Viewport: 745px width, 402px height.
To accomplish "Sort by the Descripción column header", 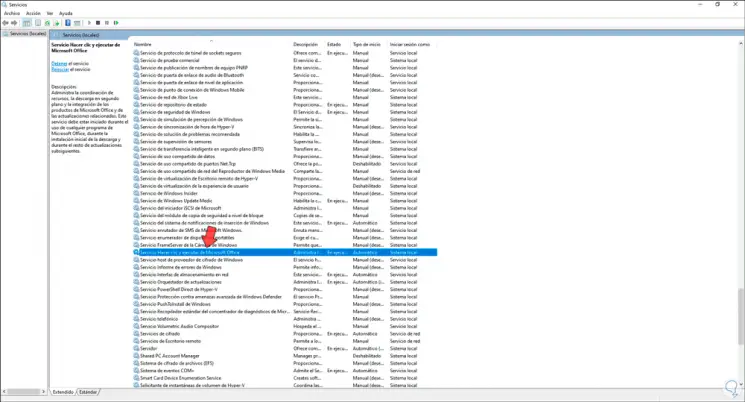I will click(x=308, y=44).
